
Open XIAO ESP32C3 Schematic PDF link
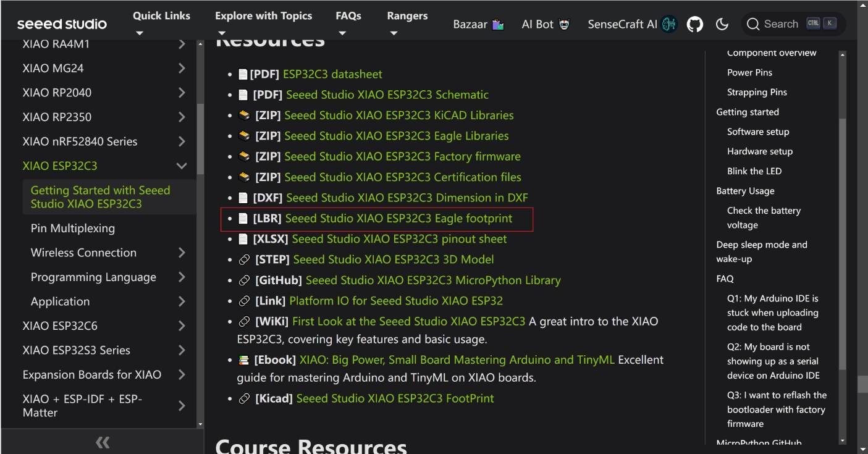pos(387,95)
